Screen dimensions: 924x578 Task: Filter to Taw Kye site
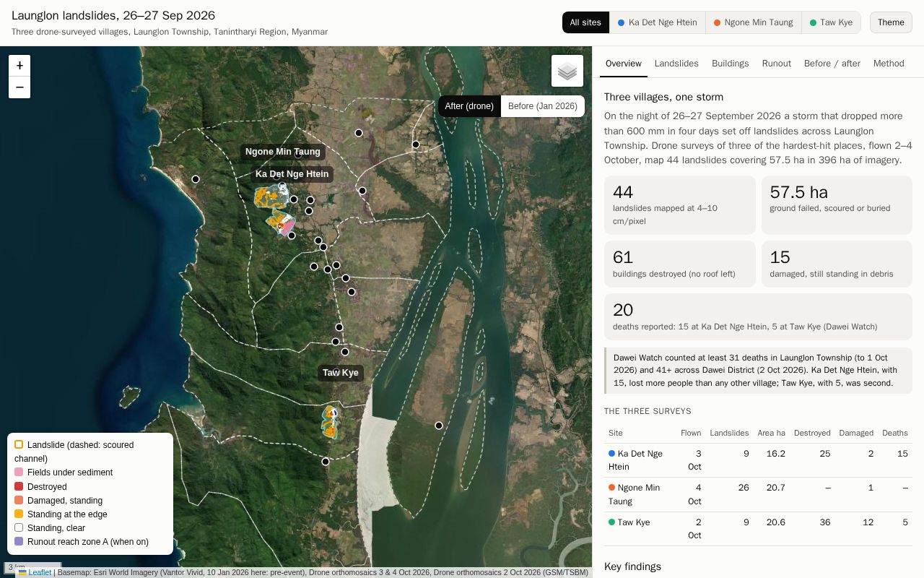pos(831,22)
